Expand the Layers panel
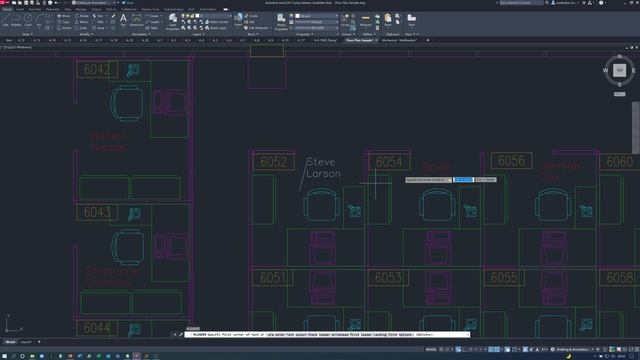 [x=198, y=34]
